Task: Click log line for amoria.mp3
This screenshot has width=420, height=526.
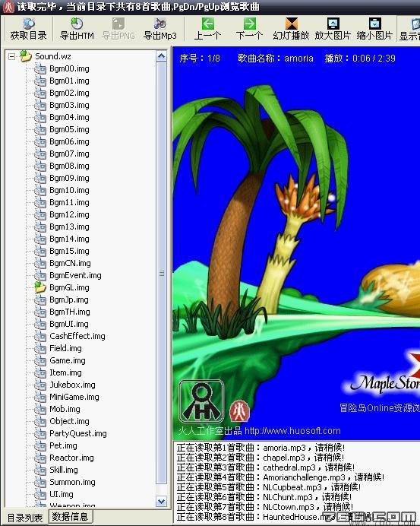Action: click(x=261, y=448)
